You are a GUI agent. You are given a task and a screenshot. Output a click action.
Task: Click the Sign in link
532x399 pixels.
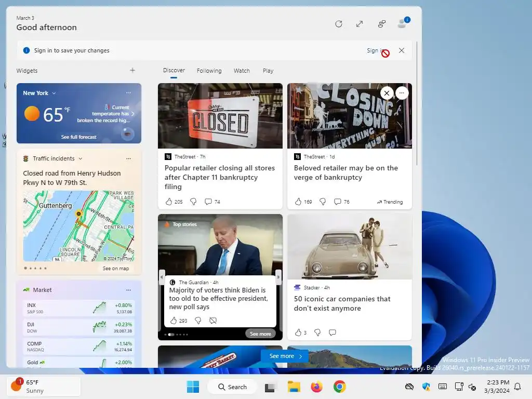(x=376, y=50)
